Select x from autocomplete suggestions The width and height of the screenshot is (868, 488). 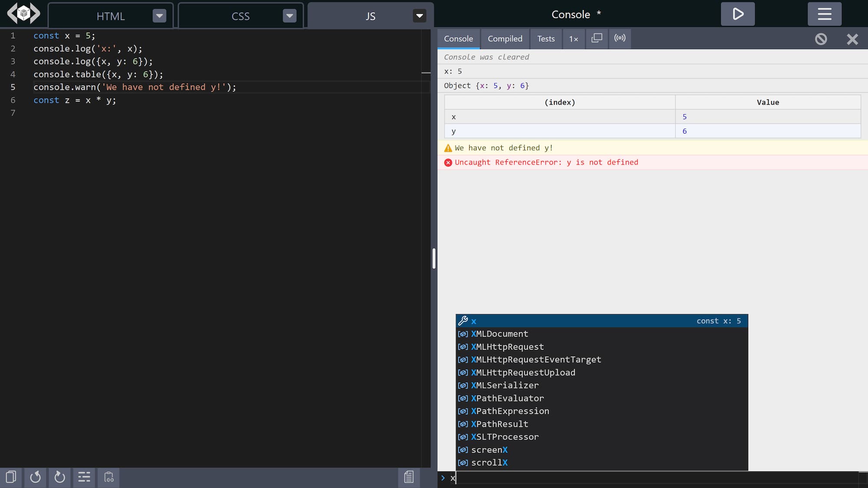473,321
